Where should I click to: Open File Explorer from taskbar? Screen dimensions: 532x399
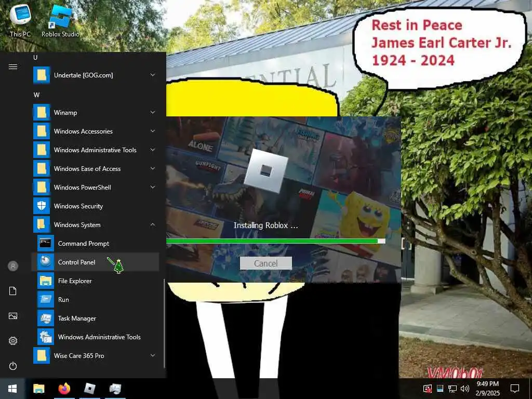point(38,389)
